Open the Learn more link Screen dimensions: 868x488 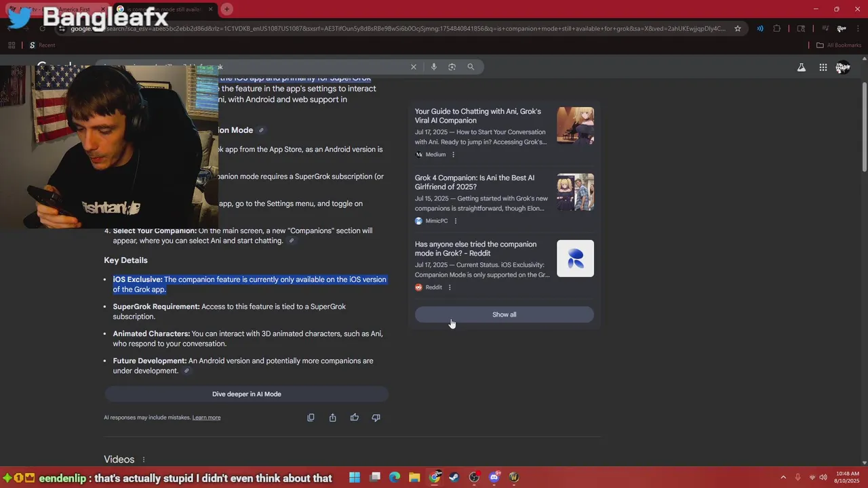pos(206,418)
